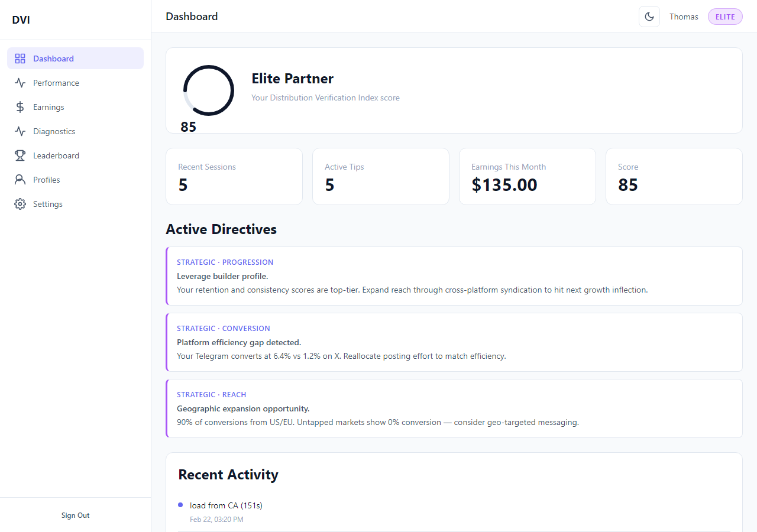Click the Score stat card
Screen dimensions: 757x532
tap(674, 176)
